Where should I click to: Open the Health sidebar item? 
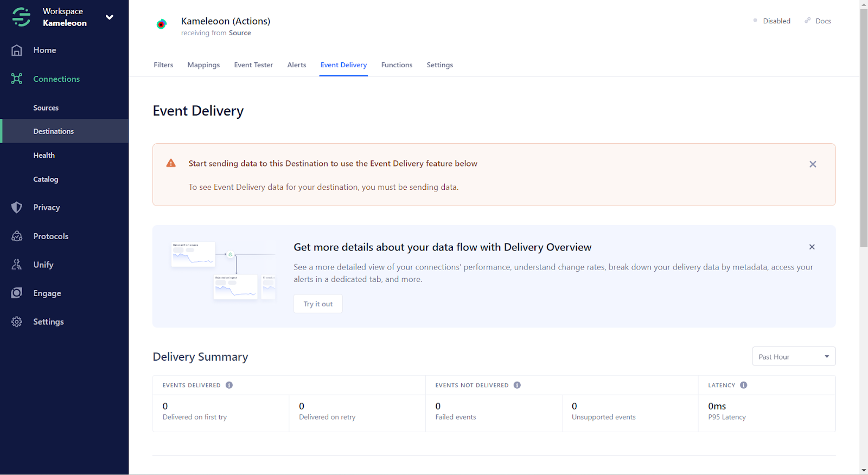(44, 155)
